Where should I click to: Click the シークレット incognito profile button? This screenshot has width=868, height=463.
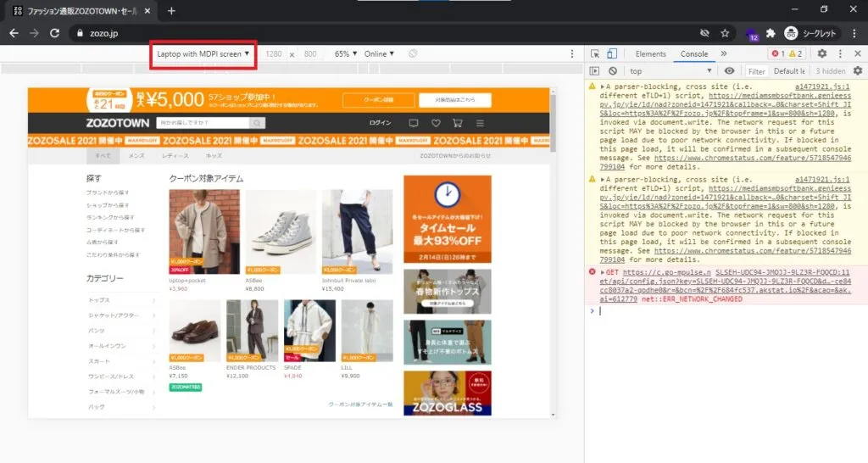coord(810,33)
